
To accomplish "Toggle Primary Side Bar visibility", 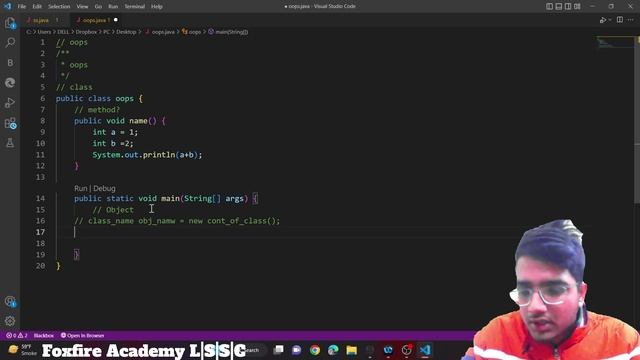I will pyautogui.click(x=549, y=6).
